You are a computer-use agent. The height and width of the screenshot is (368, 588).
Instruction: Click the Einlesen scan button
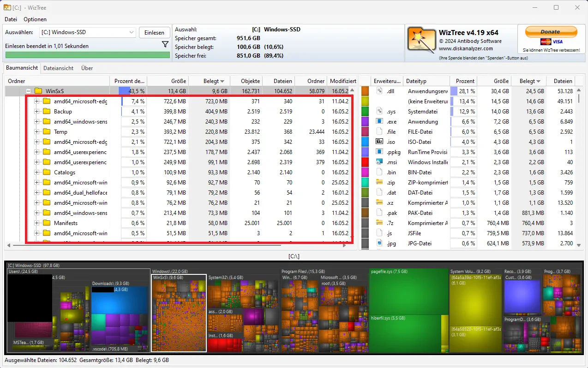[154, 32]
